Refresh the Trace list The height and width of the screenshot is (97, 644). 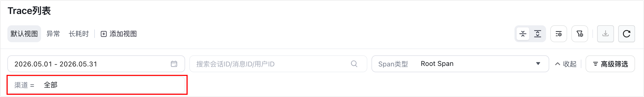[627, 34]
